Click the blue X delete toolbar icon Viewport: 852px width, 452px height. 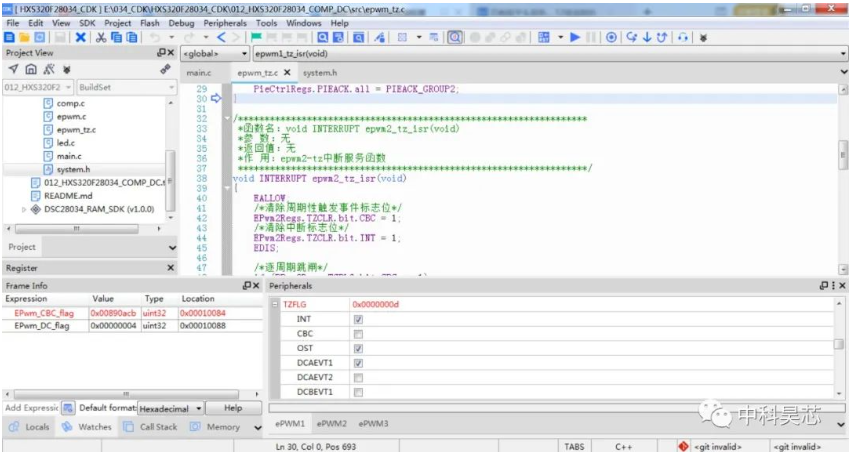pyautogui.click(x=80, y=37)
